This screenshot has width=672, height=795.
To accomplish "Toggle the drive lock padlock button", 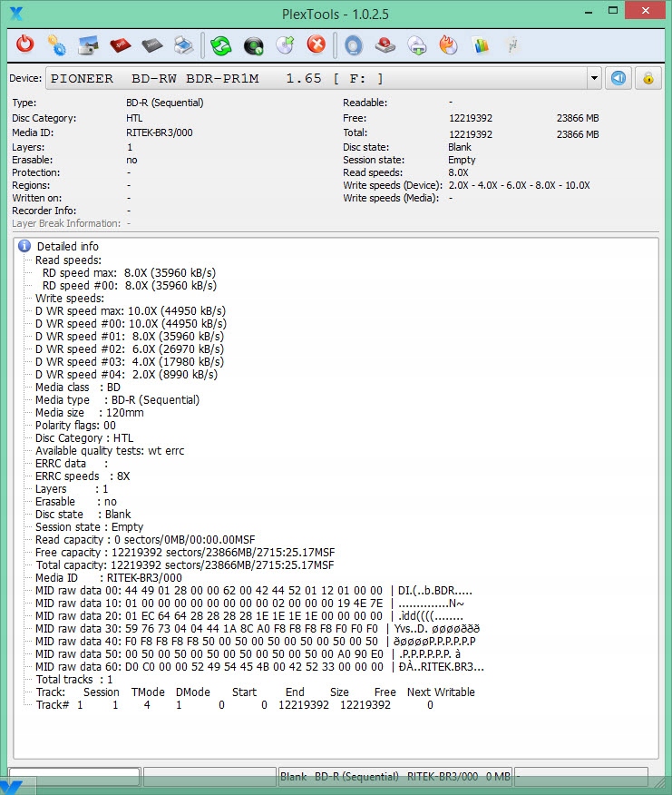I will point(648,78).
